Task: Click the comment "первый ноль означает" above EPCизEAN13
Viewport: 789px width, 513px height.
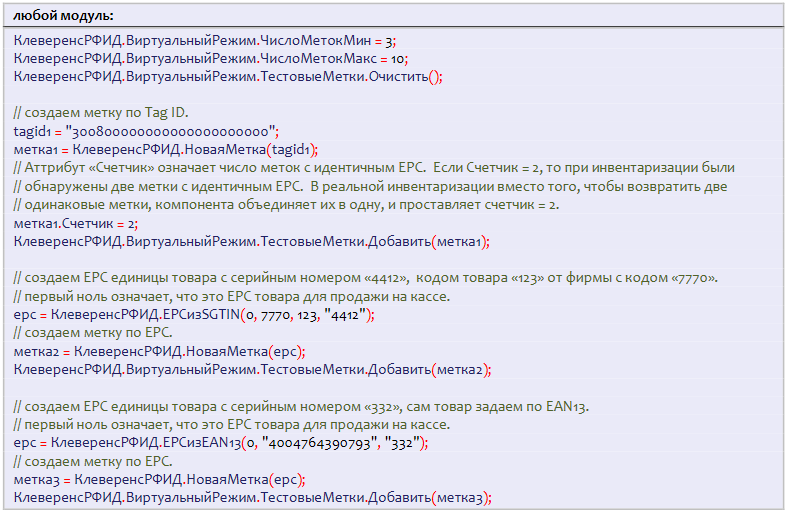Action: tap(231, 425)
